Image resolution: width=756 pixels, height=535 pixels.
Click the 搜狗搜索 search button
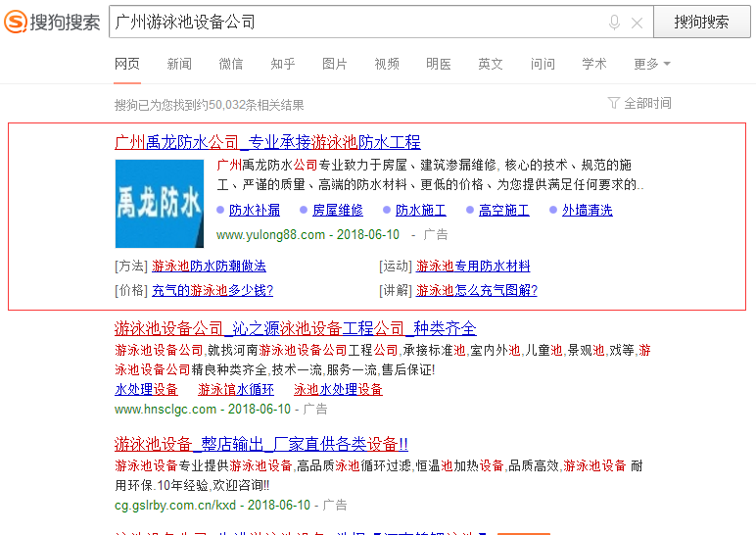pyautogui.click(x=701, y=22)
